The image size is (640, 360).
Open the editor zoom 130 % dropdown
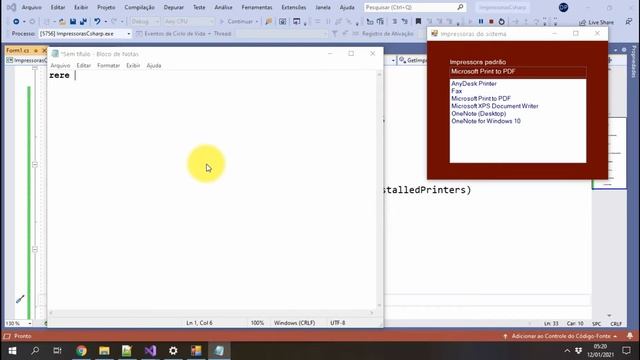[x=18, y=323]
